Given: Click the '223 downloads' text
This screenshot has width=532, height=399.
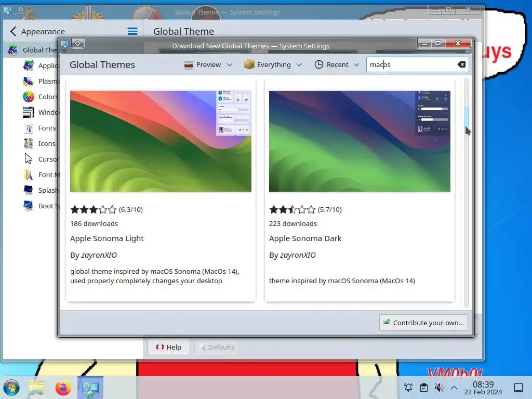Looking at the screenshot, I should point(293,223).
